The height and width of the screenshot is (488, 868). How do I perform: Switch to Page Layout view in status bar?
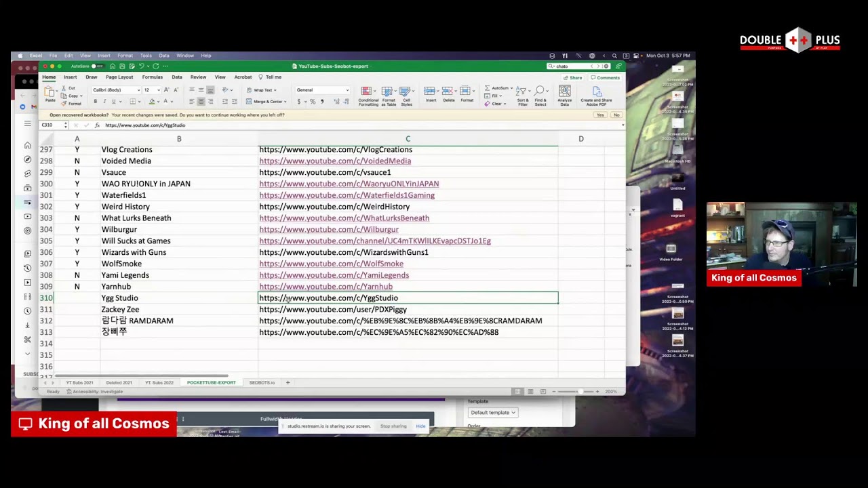(530, 392)
